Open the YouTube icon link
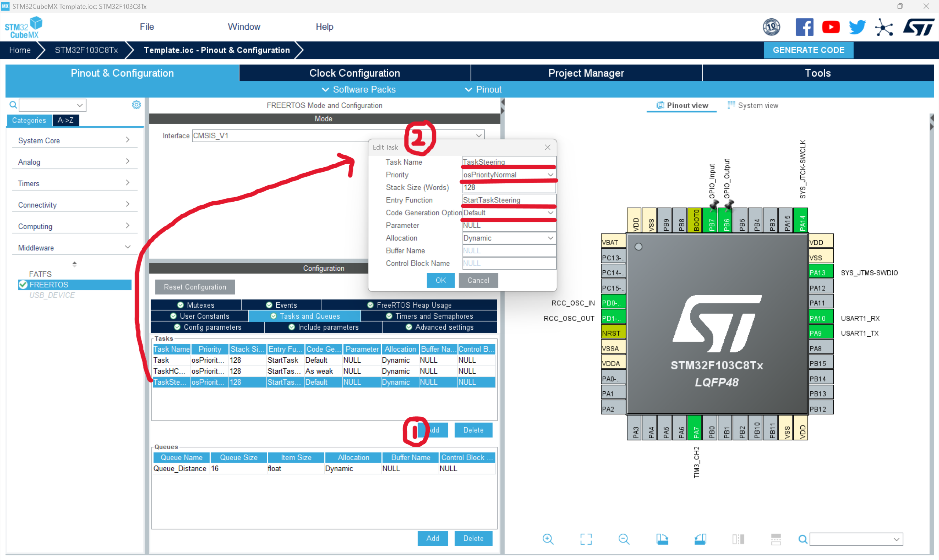The width and height of the screenshot is (939, 560). pyautogui.click(x=830, y=27)
